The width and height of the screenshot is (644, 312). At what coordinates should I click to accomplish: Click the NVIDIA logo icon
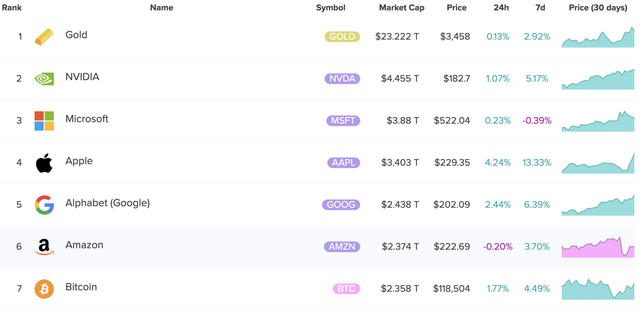point(44,79)
